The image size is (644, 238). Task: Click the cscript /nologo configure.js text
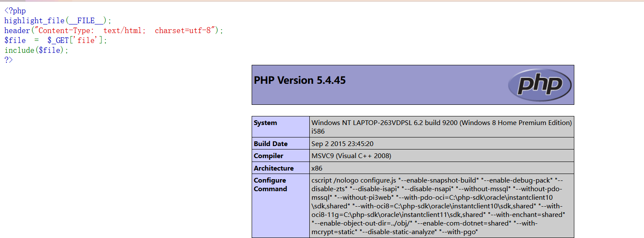[x=354, y=180]
